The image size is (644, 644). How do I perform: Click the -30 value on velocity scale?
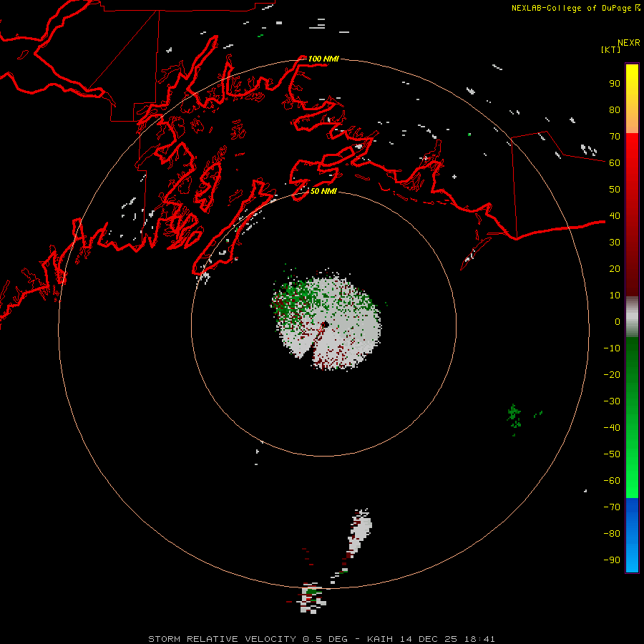coord(612,401)
